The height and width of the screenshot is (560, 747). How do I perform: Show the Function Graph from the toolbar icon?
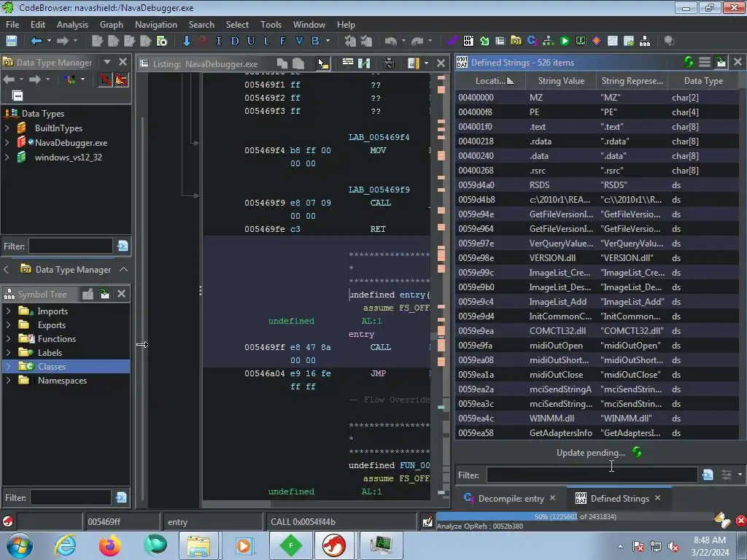pos(549,41)
